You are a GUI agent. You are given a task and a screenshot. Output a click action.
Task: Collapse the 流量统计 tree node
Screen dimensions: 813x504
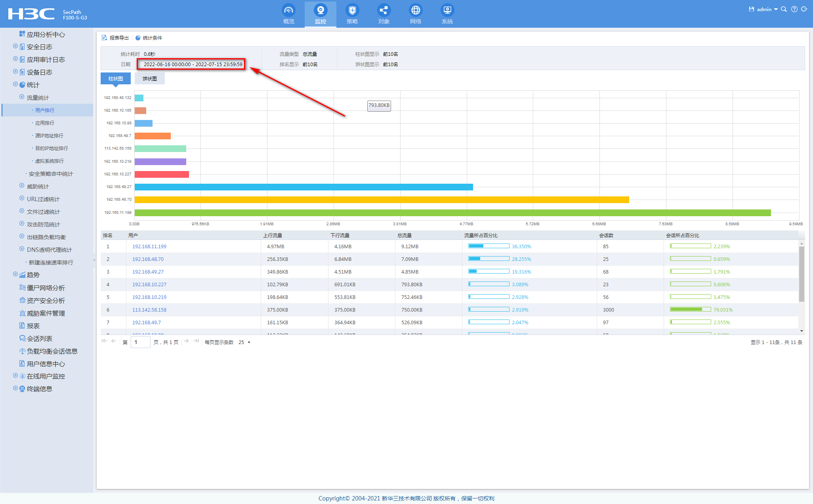tap(22, 97)
